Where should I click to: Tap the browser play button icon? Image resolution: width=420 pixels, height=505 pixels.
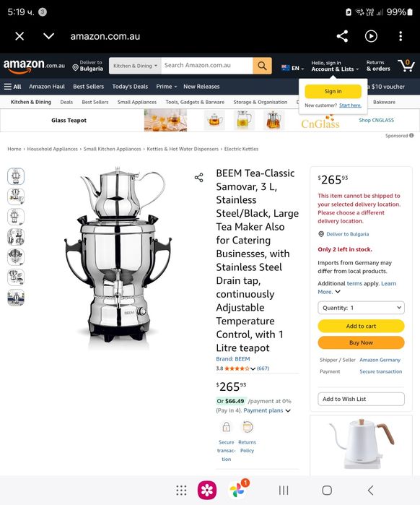[x=371, y=36]
